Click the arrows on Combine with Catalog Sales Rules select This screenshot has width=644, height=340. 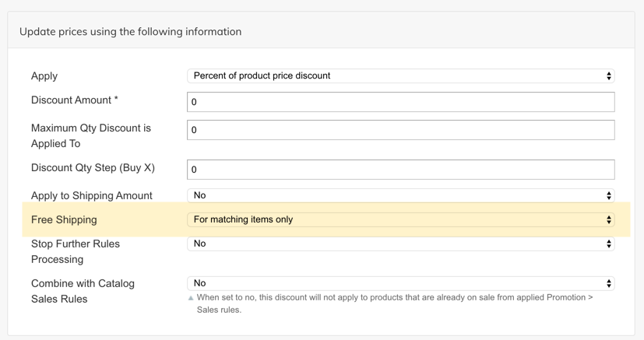pos(608,284)
